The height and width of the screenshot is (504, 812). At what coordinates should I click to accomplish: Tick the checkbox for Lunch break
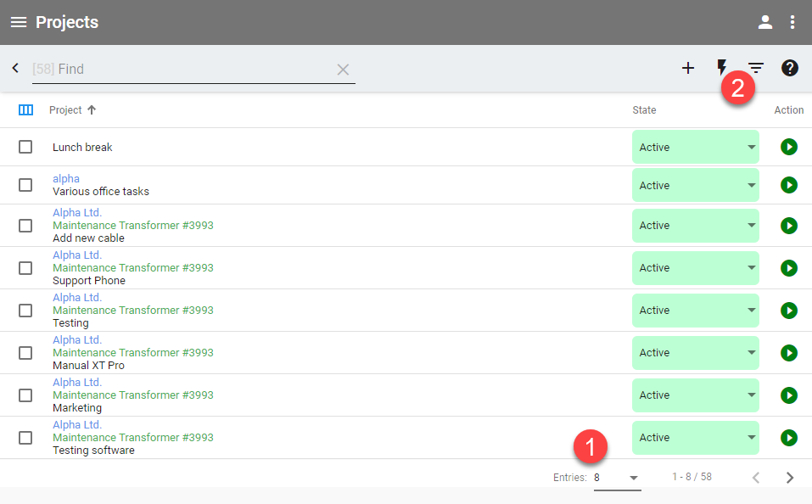tap(25, 147)
